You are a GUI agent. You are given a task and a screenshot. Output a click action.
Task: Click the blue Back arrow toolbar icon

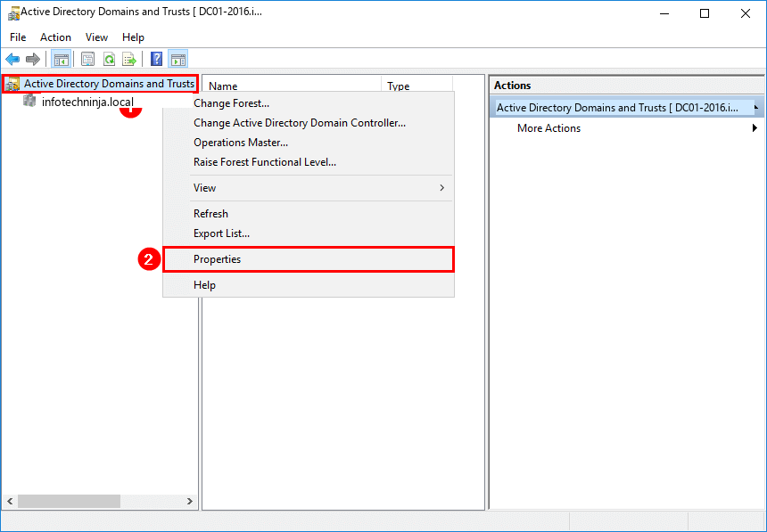tap(12, 59)
